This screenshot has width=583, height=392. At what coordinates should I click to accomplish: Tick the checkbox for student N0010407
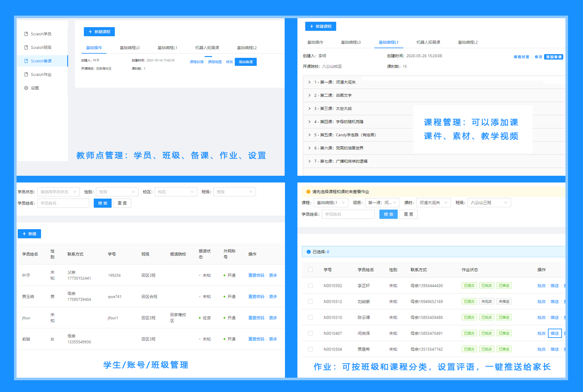pyautogui.click(x=310, y=333)
